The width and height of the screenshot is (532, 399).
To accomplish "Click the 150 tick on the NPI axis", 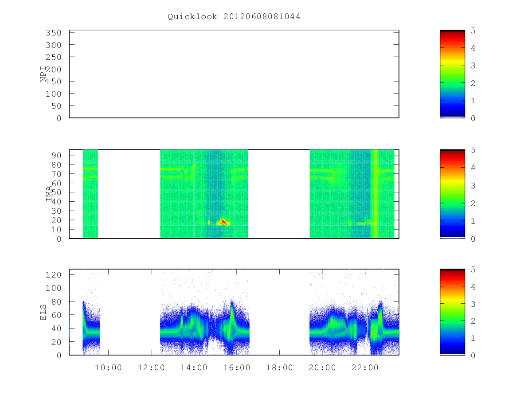I will (x=53, y=82).
